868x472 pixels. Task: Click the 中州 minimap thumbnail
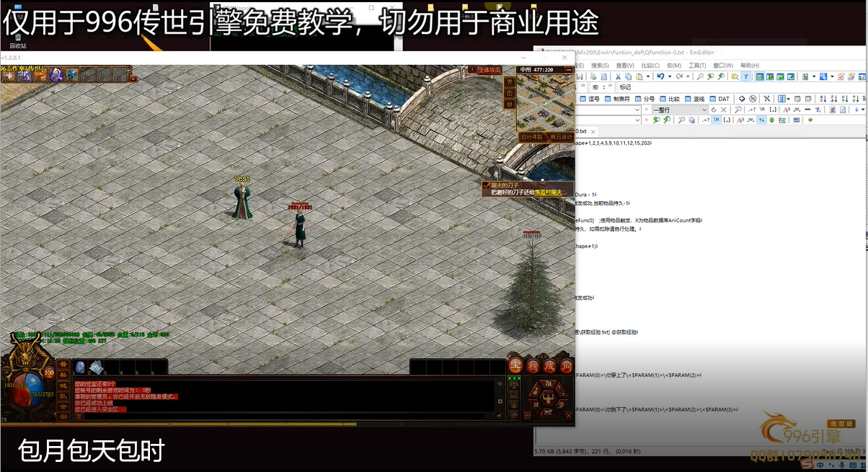(546, 103)
